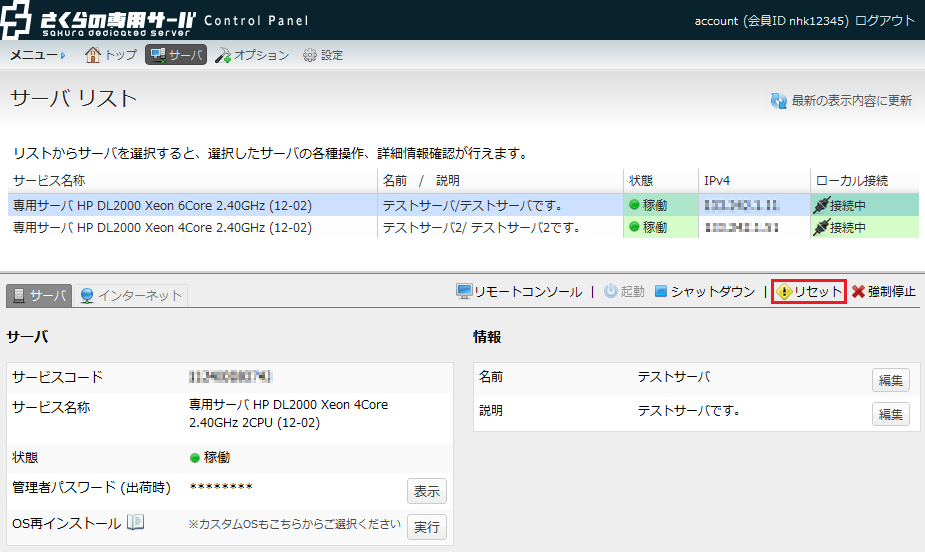Screen dimensions: 925x552
Task: Open the トップ home menu item
Action: click(110, 55)
